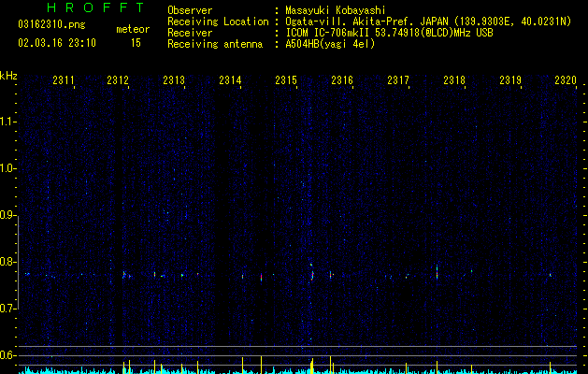Click the Receiving antenna label
The height and width of the screenshot is (374, 588).
215,44
